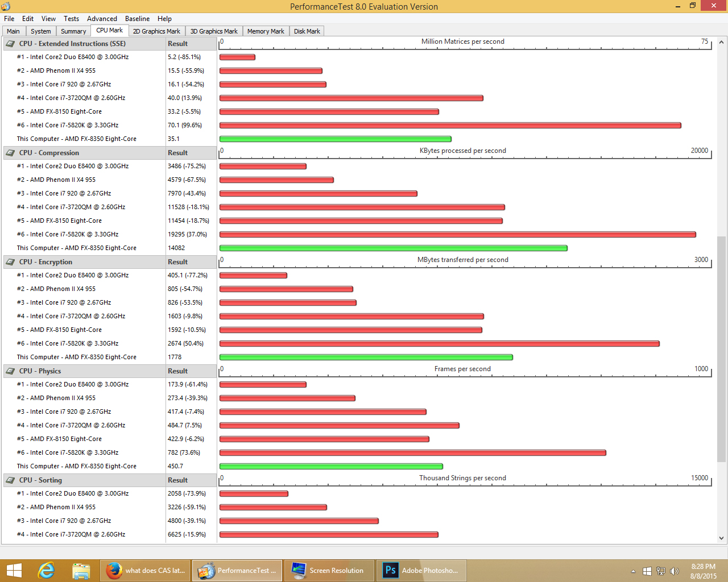The width and height of the screenshot is (728, 582).
Task: Click the red Compression bar for i7-5820K
Action: tap(458, 234)
